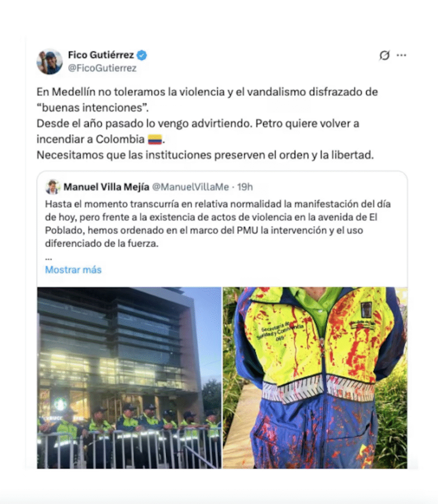The width and height of the screenshot is (438, 504).
Task: Click the quoted tweet text body
Action: click(218, 224)
